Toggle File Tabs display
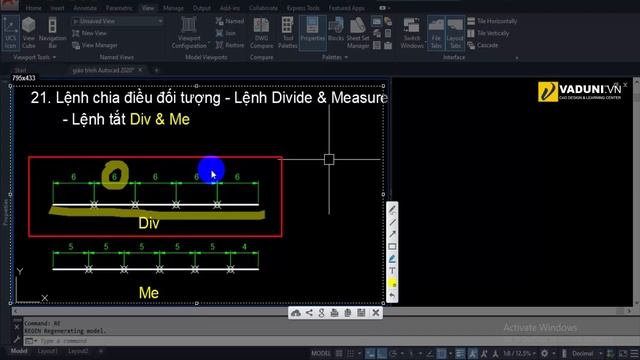 point(436,33)
